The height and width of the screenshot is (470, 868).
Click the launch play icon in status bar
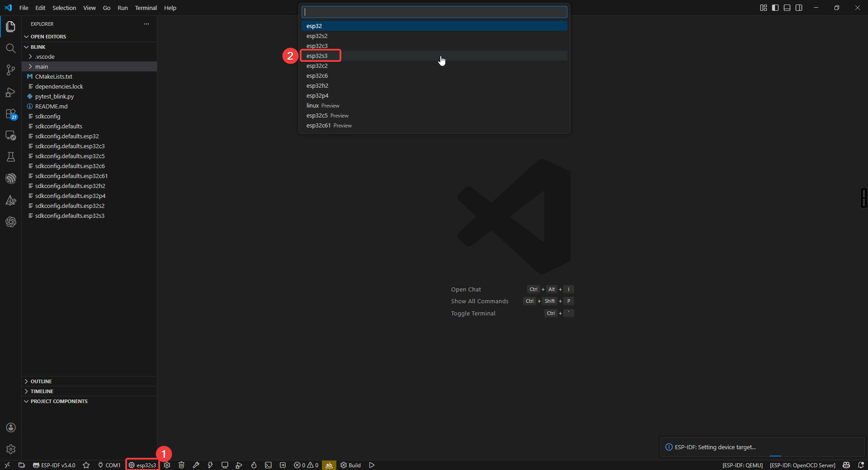pyautogui.click(x=372, y=465)
